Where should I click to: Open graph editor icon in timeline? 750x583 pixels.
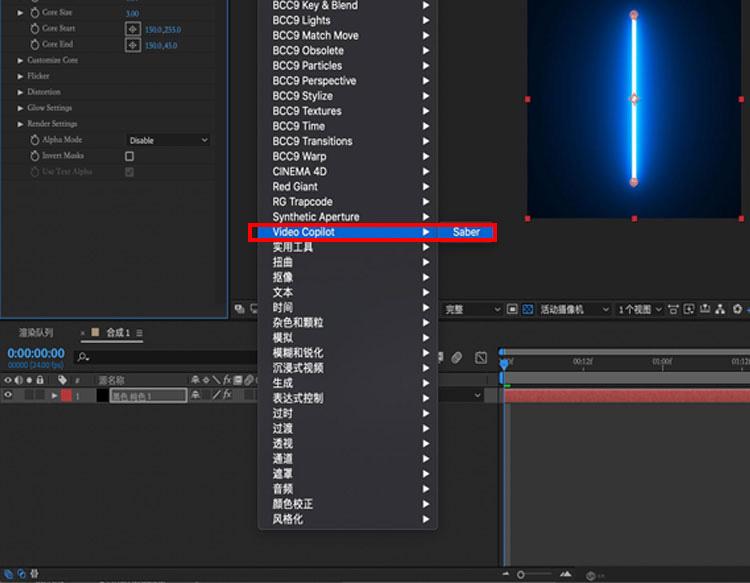coord(481,357)
